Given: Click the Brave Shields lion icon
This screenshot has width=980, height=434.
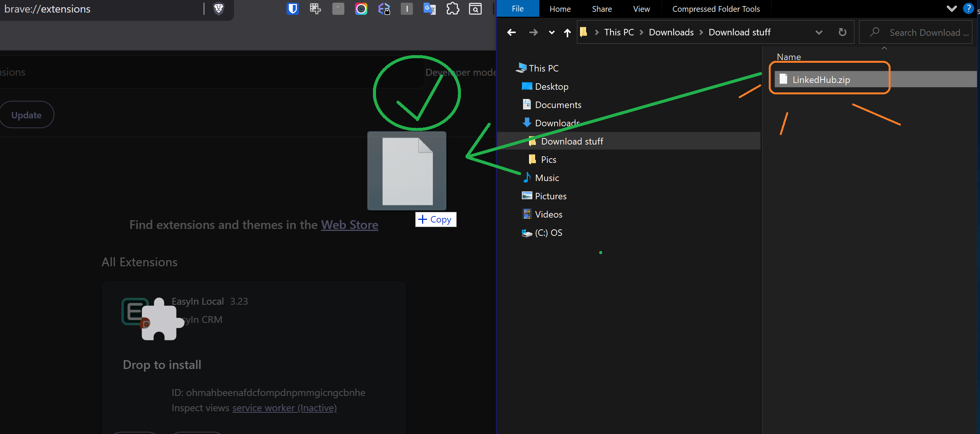Looking at the screenshot, I should pyautogui.click(x=218, y=8).
